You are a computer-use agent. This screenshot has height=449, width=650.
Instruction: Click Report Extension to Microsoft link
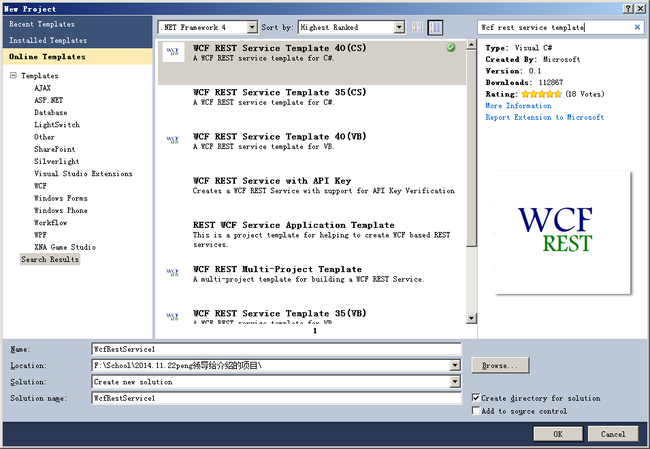544,117
